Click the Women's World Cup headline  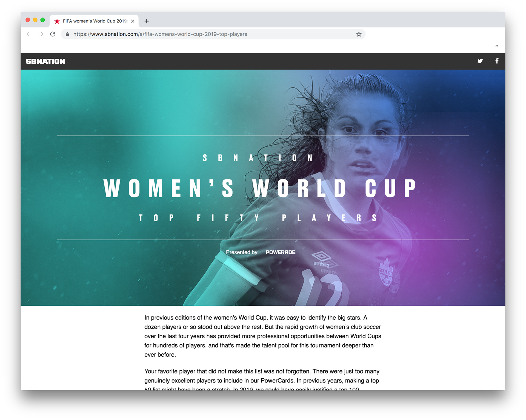point(260,188)
